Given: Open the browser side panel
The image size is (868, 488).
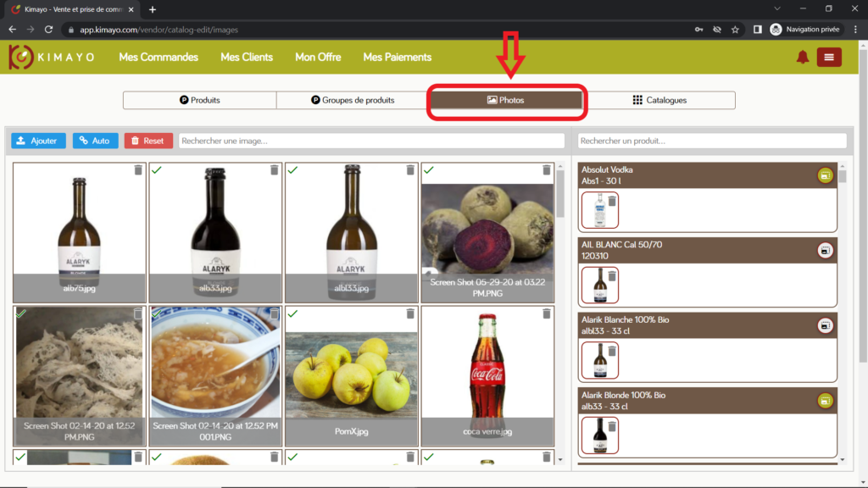Looking at the screenshot, I should click(757, 30).
